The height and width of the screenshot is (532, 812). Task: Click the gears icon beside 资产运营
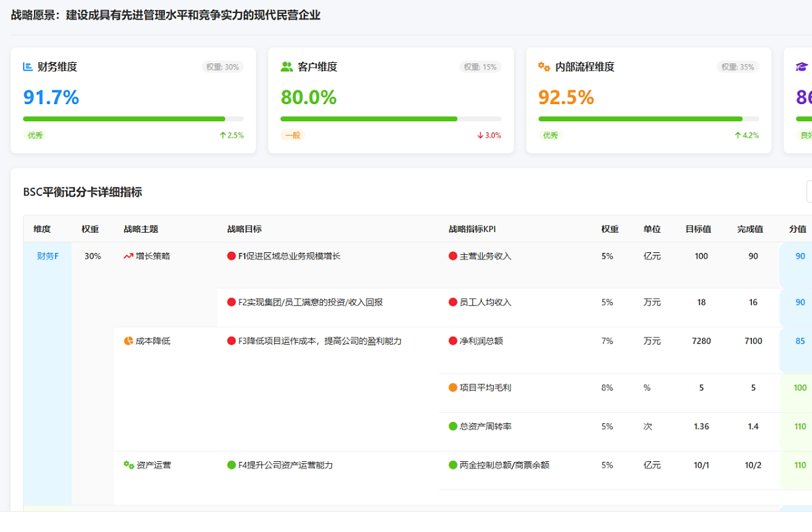[x=128, y=465]
